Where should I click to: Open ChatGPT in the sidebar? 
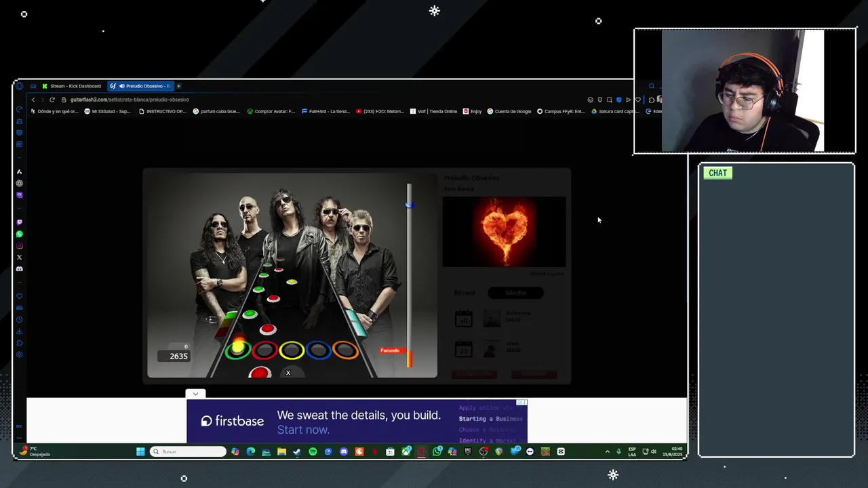click(x=19, y=183)
